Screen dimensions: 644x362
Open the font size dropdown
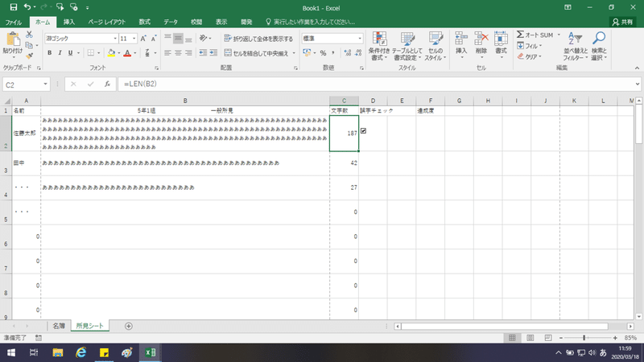click(134, 39)
